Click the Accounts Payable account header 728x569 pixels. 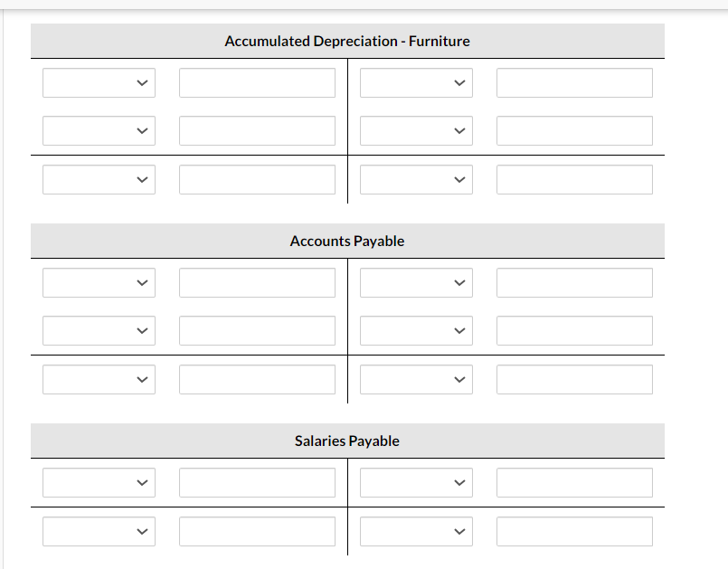coord(346,241)
